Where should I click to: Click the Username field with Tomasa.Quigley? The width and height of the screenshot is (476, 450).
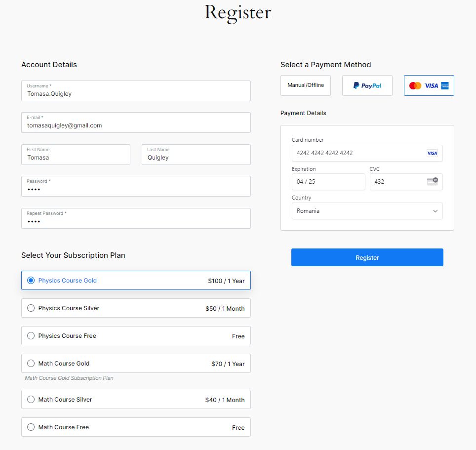pyautogui.click(x=136, y=91)
